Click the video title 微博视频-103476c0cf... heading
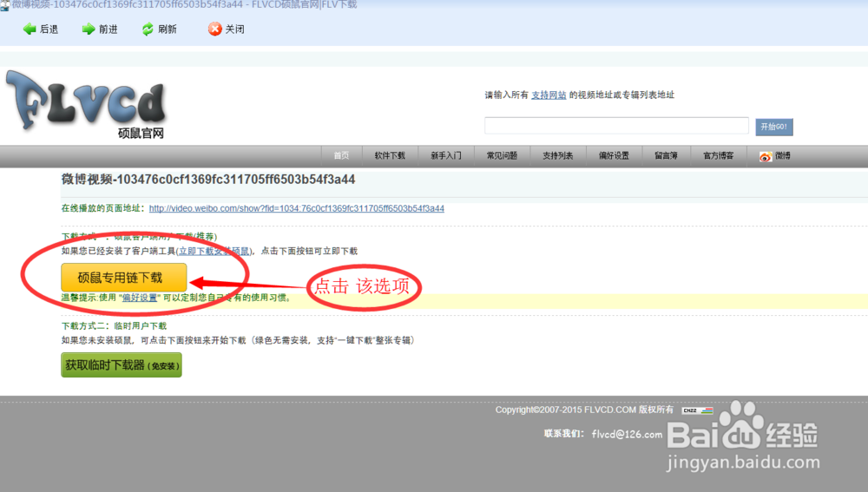Image resolution: width=868 pixels, height=492 pixels. pyautogui.click(x=208, y=180)
